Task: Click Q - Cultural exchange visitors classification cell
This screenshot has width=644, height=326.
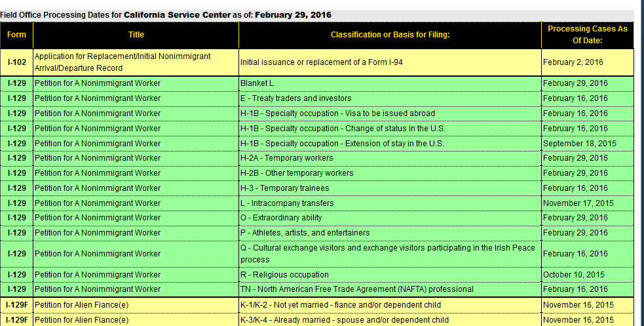Action: coord(390,254)
